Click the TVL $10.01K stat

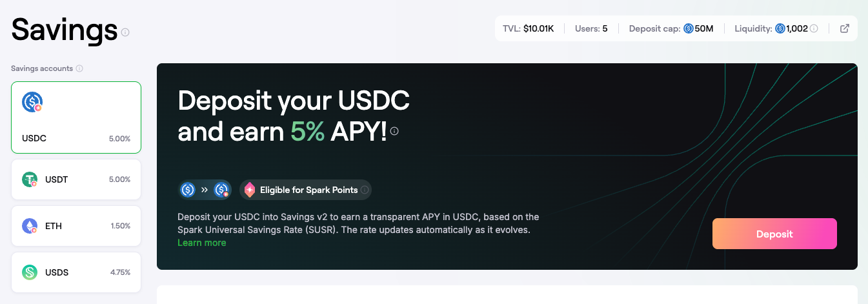[x=528, y=28]
